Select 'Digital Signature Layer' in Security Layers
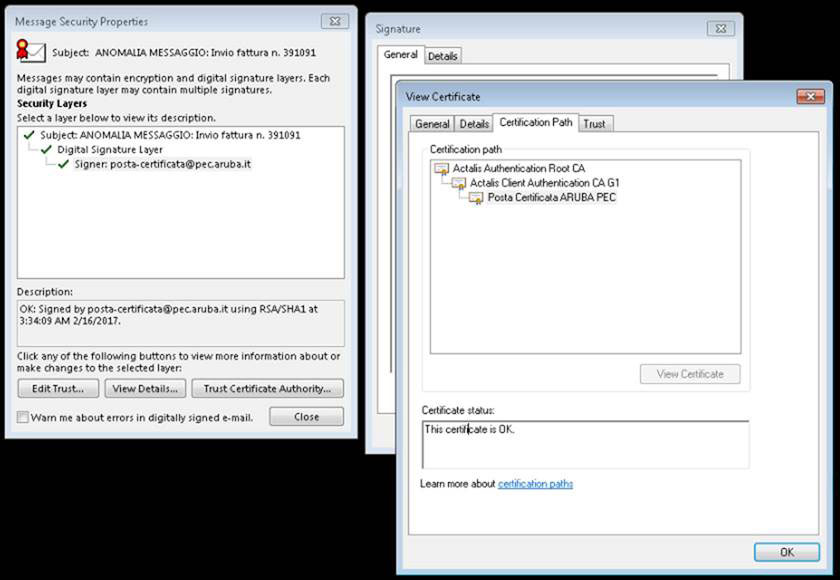840x580 pixels. click(x=110, y=149)
